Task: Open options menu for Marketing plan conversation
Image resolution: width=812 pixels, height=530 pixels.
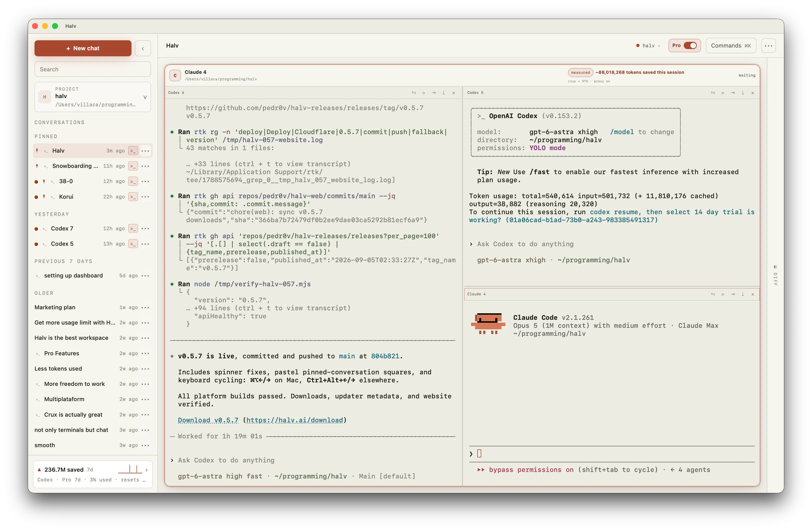Action: pos(145,307)
